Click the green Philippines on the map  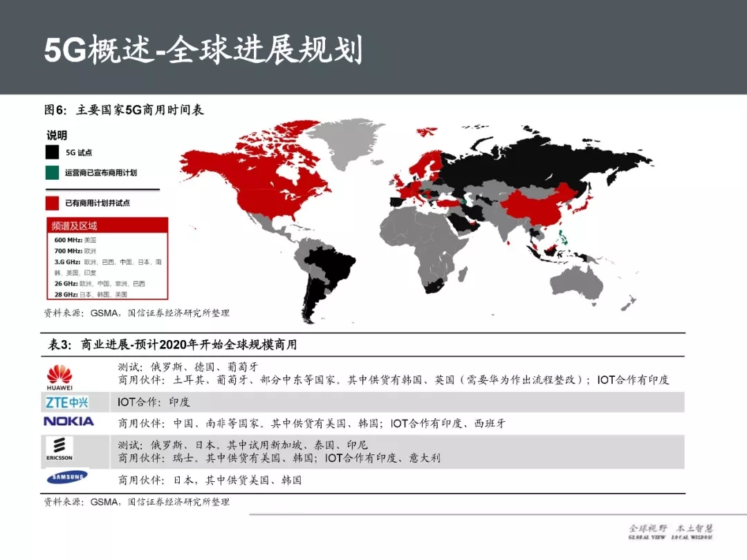click(564, 237)
